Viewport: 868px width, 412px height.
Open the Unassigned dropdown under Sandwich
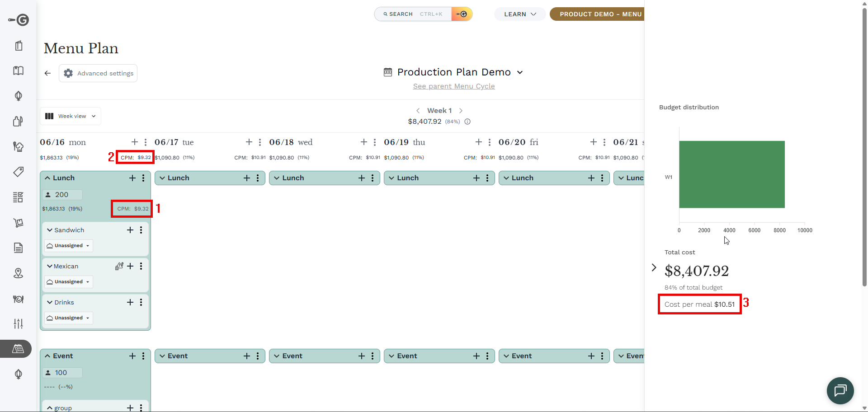68,246
